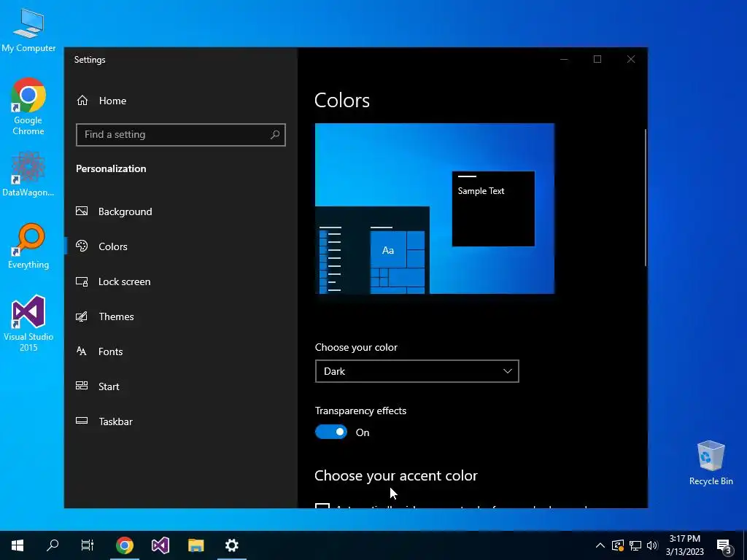747x560 pixels.
Task: Select Visual Studio 2015 desktop shortcut
Action: [x=28, y=324]
